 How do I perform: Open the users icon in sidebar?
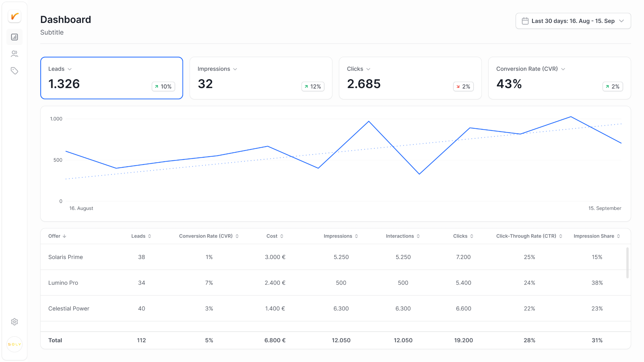click(14, 54)
